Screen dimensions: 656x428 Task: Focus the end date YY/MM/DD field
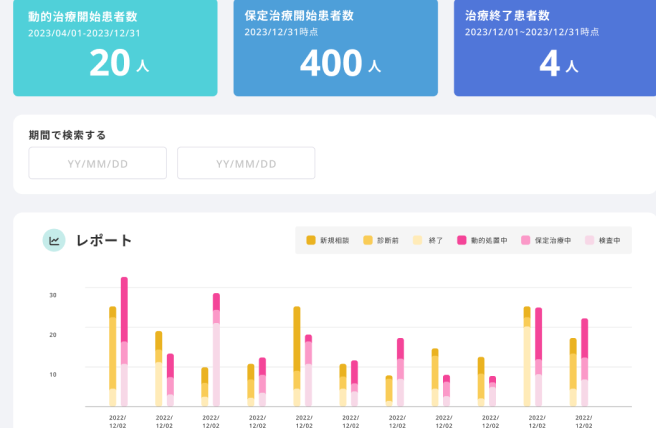(246, 163)
